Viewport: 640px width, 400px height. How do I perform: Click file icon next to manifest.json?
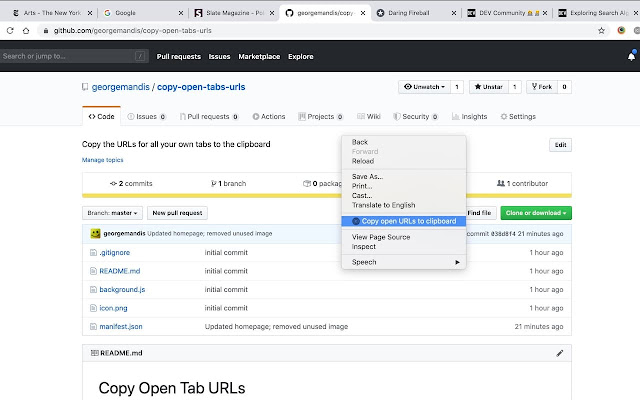[x=93, y=327]
